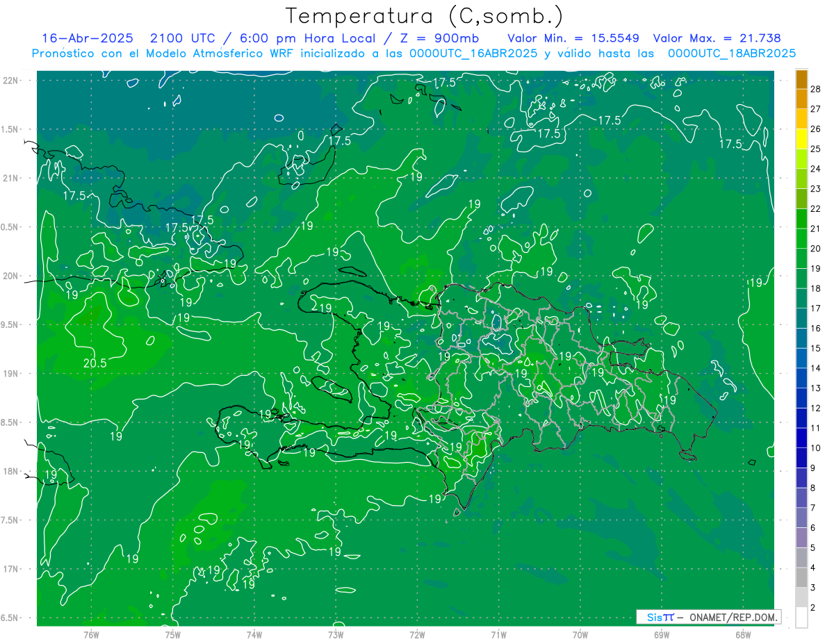Click the '73W' longitude axis label
The width and height of the screenshot is (834, 644).
tap(336, 634)
